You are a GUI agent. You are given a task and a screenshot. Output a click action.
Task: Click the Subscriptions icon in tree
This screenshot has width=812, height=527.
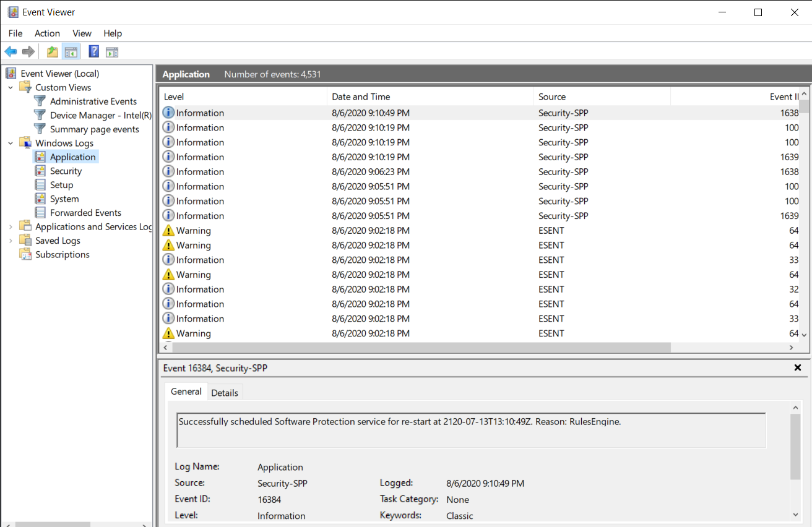[x=25, y=254]
